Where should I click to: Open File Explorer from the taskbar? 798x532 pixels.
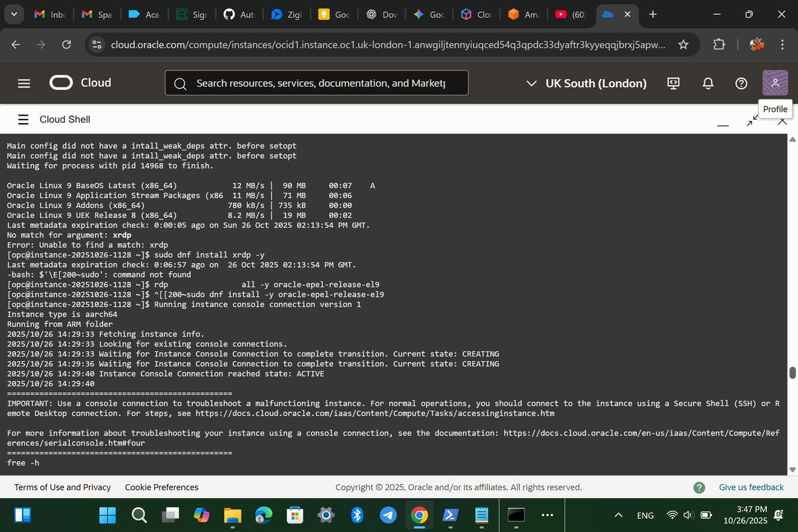coord(232,515)
